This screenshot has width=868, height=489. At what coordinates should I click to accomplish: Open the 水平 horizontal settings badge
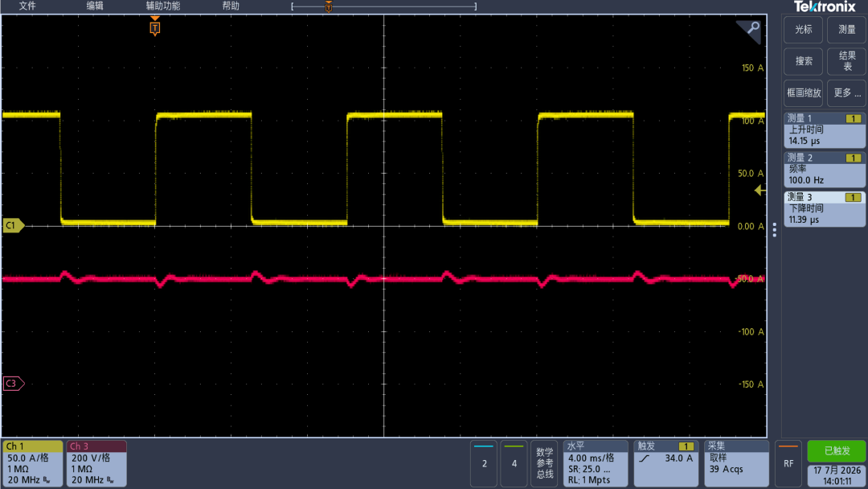[x=596, y=463]
